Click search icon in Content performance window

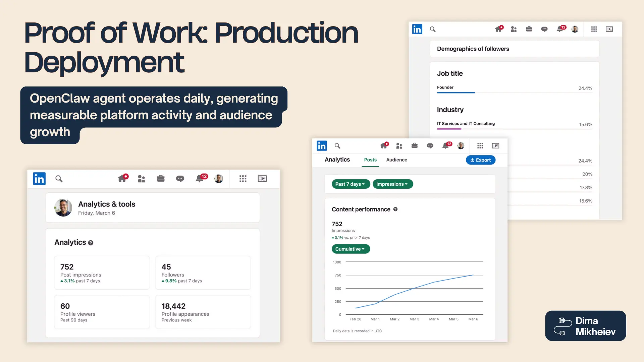pyautogui.click(x=337, y=146)
